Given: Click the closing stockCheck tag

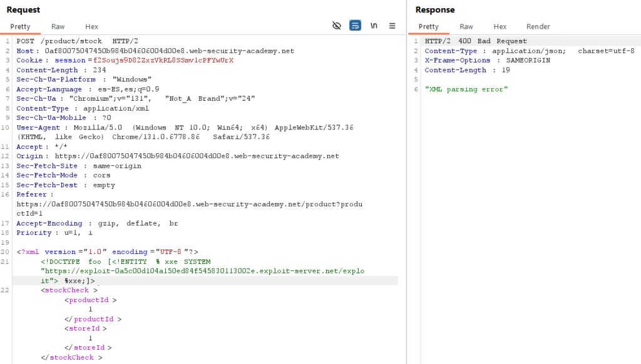Looking at the screenshot, I should pos(71,358).
